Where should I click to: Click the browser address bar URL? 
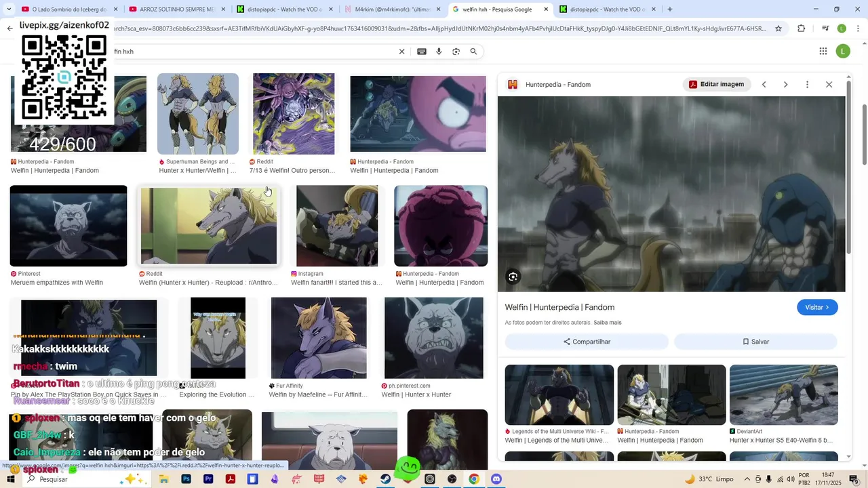441,28
